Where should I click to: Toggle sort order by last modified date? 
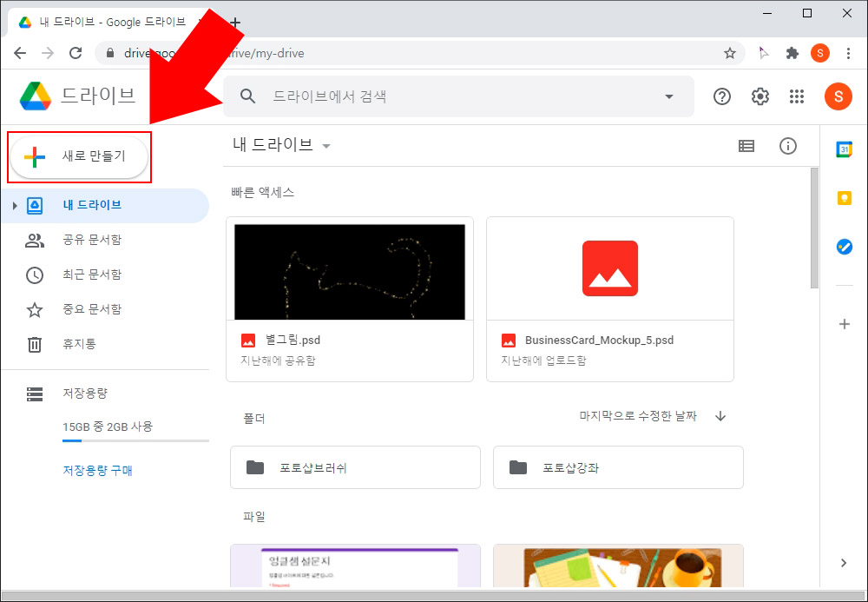(720, 416)
